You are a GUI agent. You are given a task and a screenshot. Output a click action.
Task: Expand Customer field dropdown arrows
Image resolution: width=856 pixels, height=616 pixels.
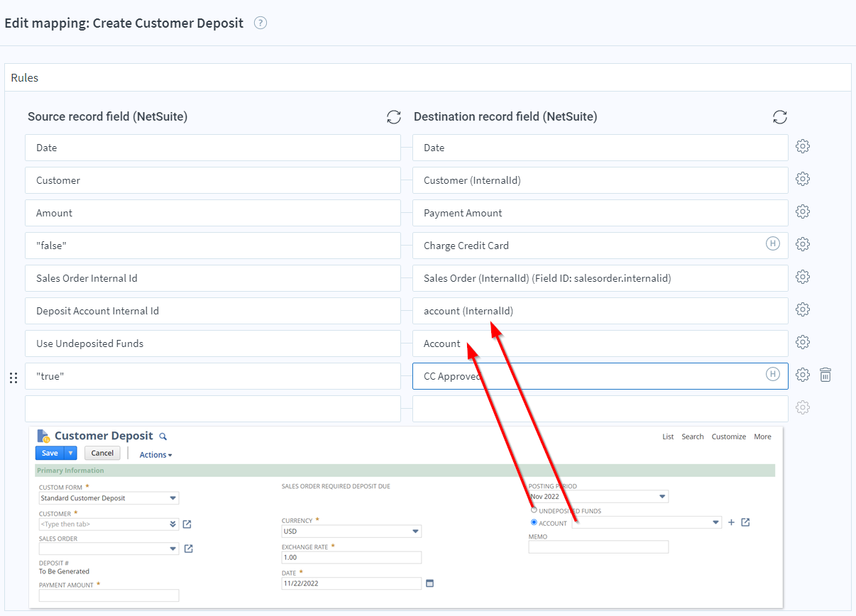173,524
